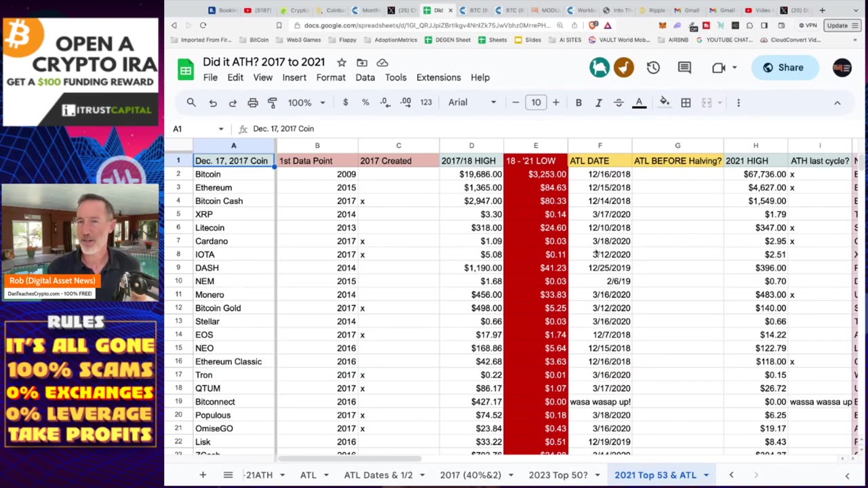Open the YOUTUBE CHAT bookmark
The width and height of the screenshot is (868, 488).
[x=724, y=40]
